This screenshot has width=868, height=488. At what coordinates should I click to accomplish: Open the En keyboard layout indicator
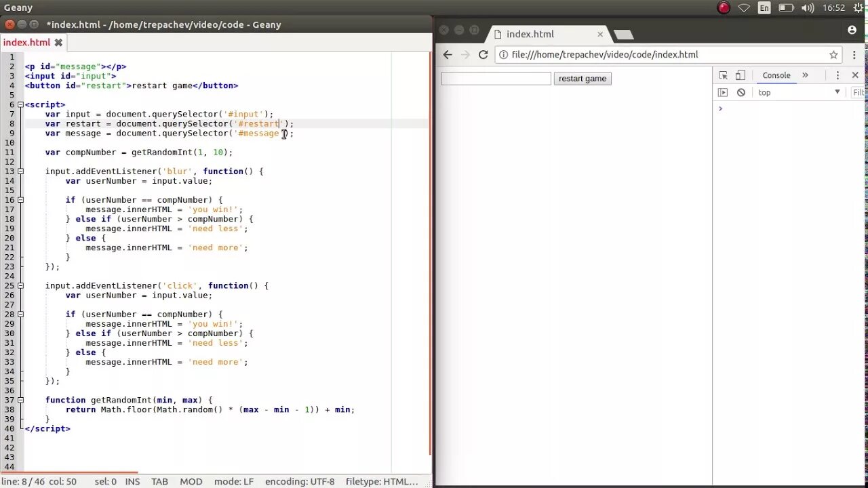click(764, 8)
